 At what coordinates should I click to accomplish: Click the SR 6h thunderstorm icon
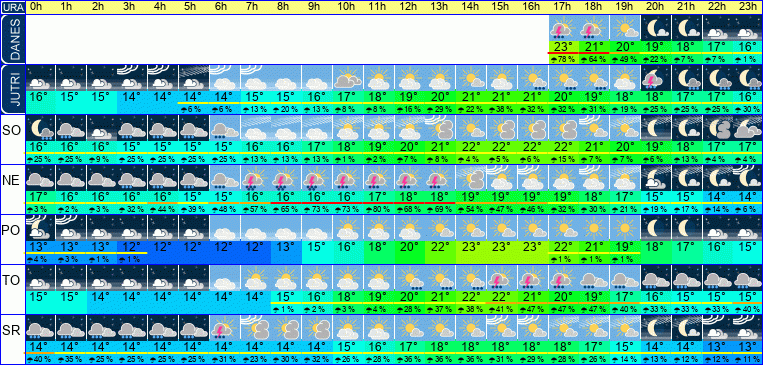tap(225, 328)
